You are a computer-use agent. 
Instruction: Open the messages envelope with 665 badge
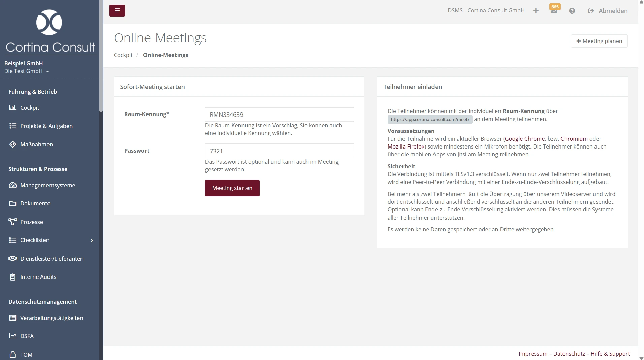coord(553,11)
